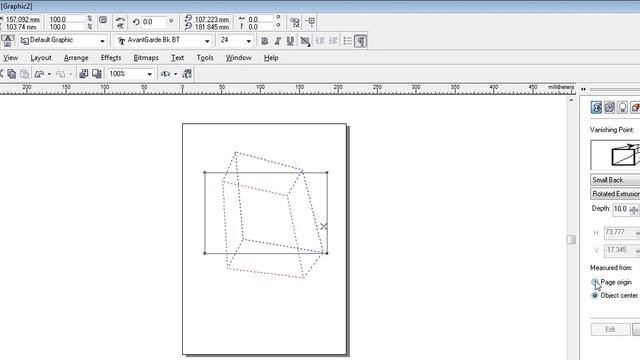Viewport: 640px width, 360px height.
Task: Open the Arrange menu
Action: coord(76,58)
